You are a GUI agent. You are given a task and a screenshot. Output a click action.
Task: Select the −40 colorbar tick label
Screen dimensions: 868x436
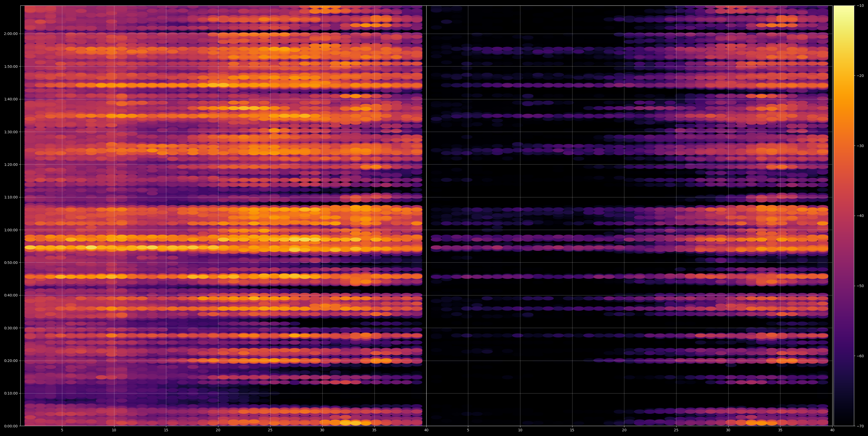[860, 216]
